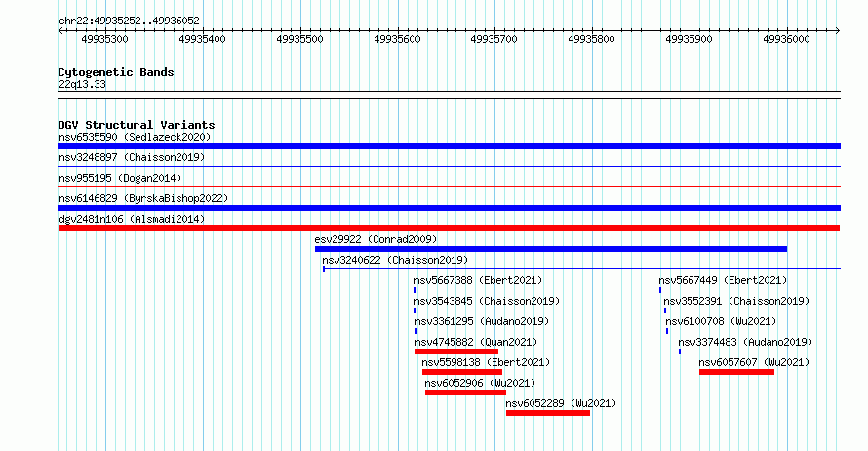
Task: Click the nsv5598138 red bar
Action: [x=462, y=372]
